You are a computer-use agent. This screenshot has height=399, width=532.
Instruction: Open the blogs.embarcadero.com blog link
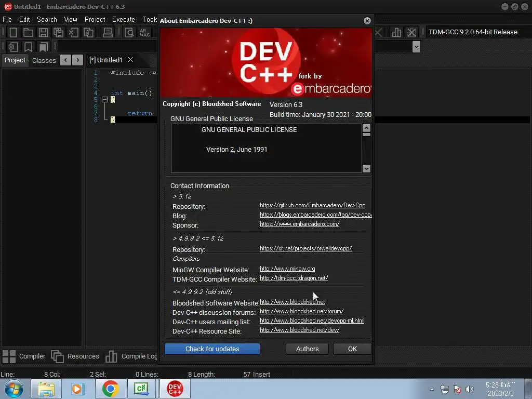coord(316,215)
